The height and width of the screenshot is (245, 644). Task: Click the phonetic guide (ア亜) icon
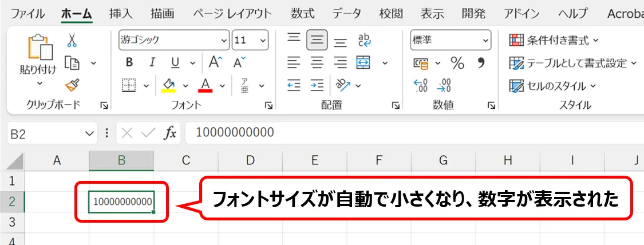tap(244, 85)
